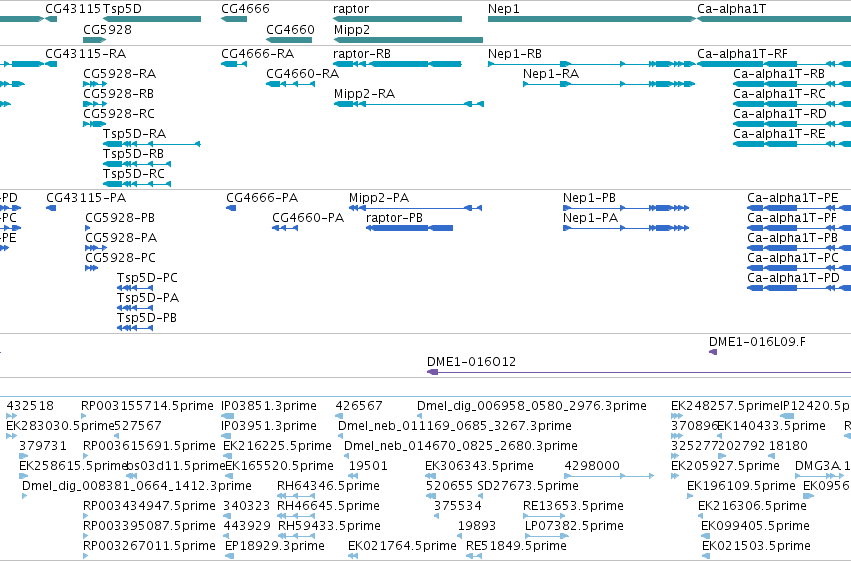The image size is (851, 561).
Task: Click the RH46645.5prime feature
Action: click(x=296, y=516)
